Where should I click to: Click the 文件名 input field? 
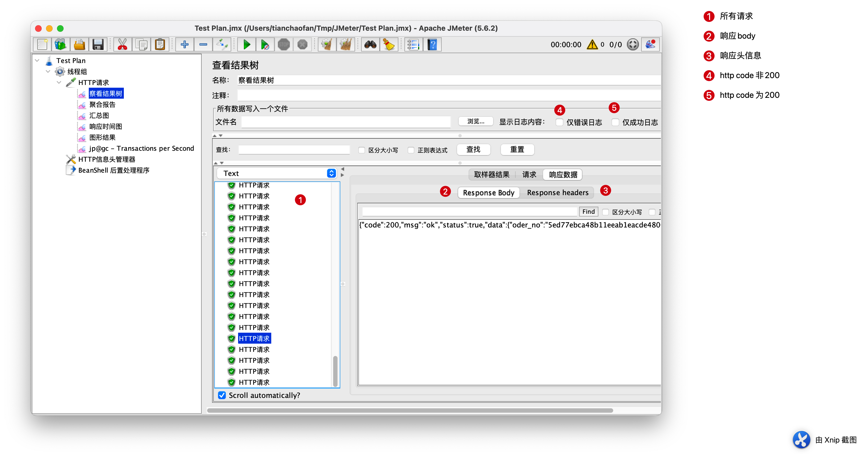(x=346, y=122)
